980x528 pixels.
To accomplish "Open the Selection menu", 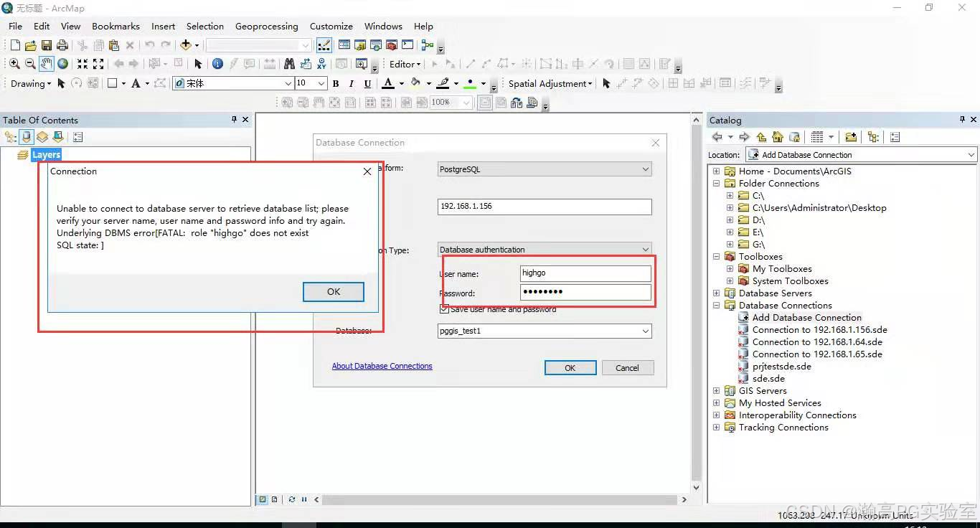I will (x=205, y=27).
